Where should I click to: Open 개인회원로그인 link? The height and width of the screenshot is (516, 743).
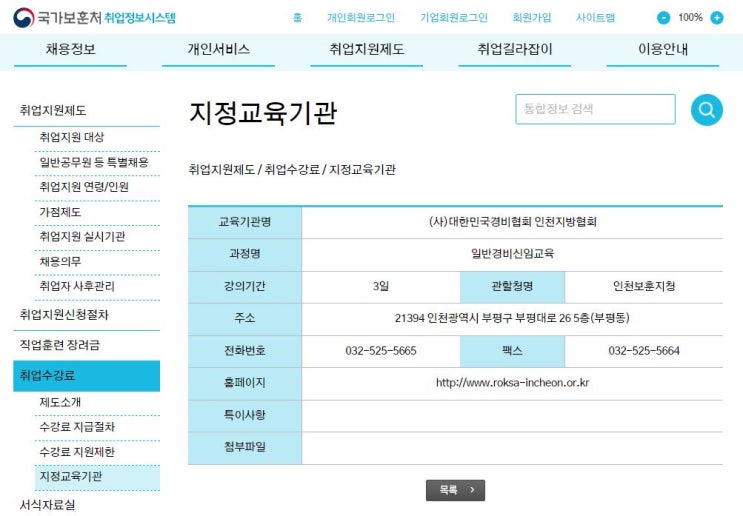tap(361, 18)
